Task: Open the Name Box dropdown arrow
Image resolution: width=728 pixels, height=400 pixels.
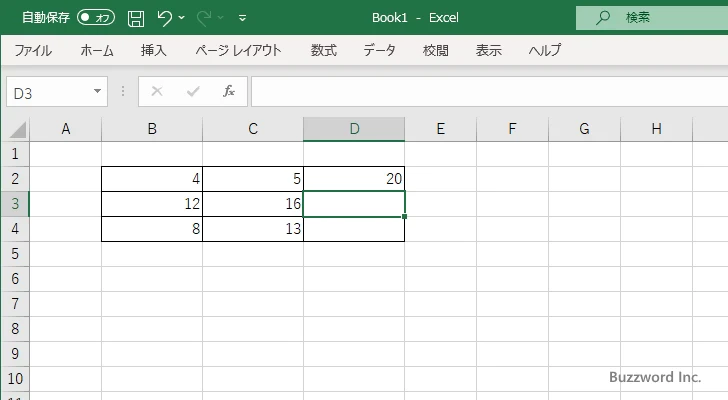Action: click(x=97, y=92)
